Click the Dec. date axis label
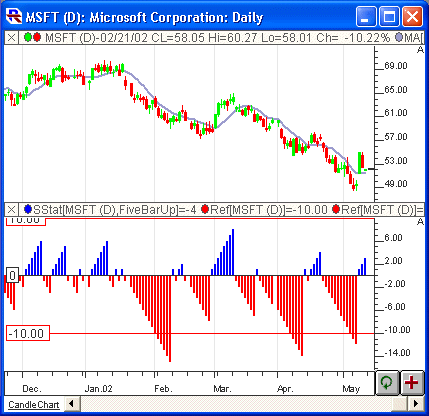The image size is (429, 416). click(x=32, y=389)
